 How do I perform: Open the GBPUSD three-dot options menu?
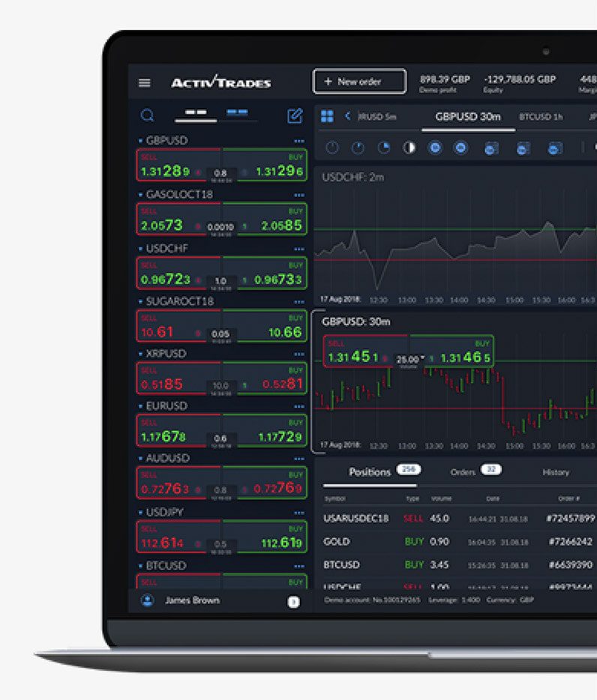(299, 141)
